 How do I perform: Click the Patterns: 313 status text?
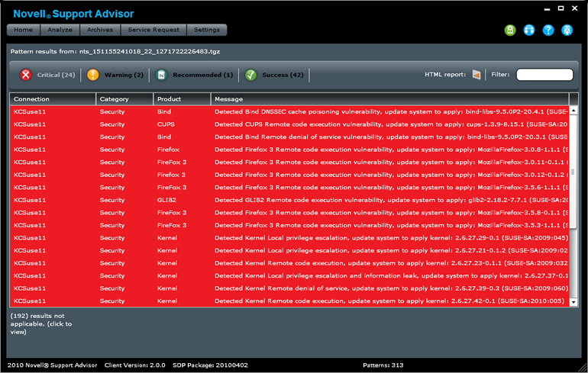click(383, 365)
